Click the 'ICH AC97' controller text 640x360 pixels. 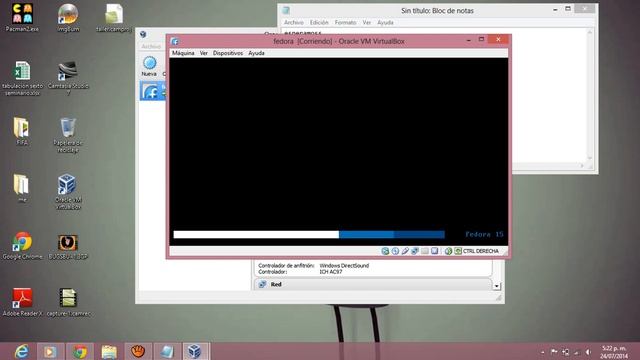[331, 271]
